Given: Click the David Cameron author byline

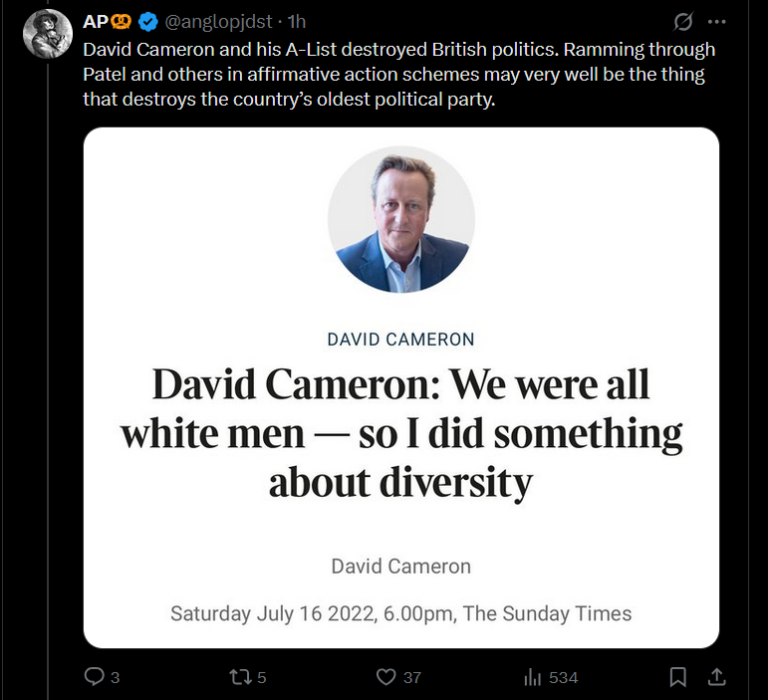Looking at the screenshot, I should (400, 567).
